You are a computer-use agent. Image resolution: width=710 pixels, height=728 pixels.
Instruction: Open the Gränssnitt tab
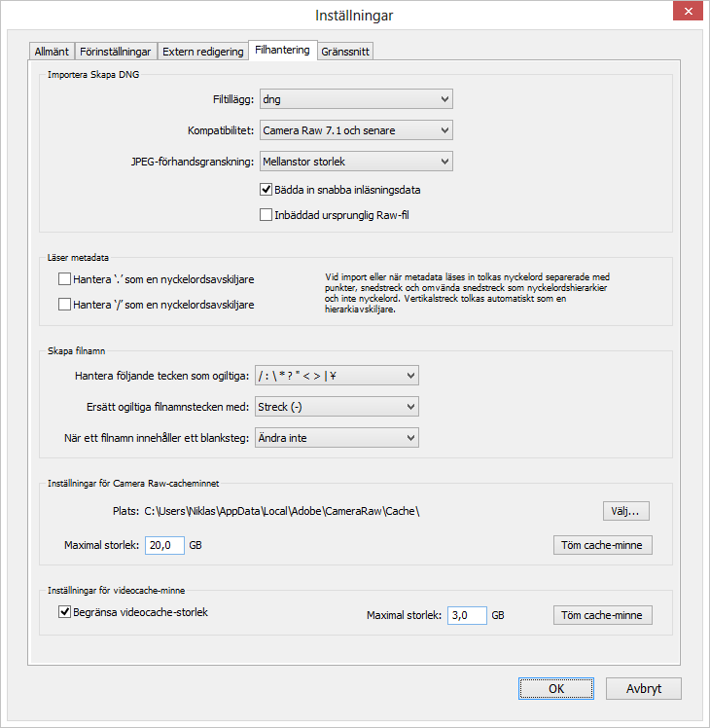[x=345, y=51]
